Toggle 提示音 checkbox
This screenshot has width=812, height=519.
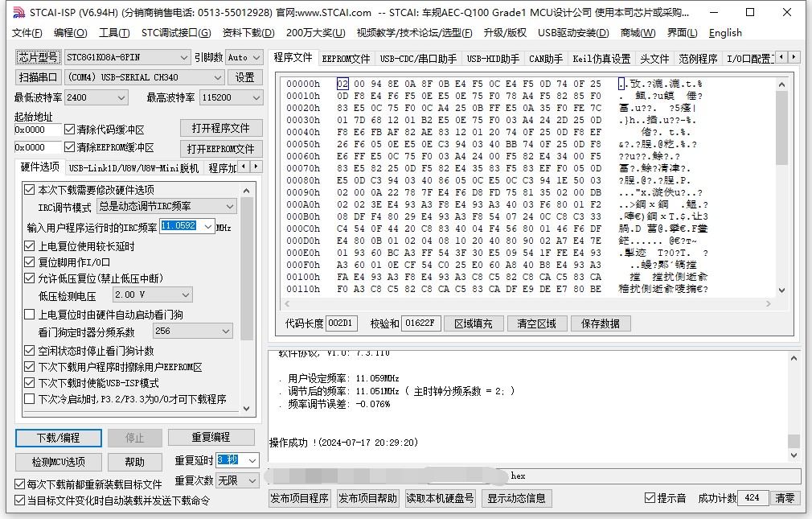click(650, 498)
